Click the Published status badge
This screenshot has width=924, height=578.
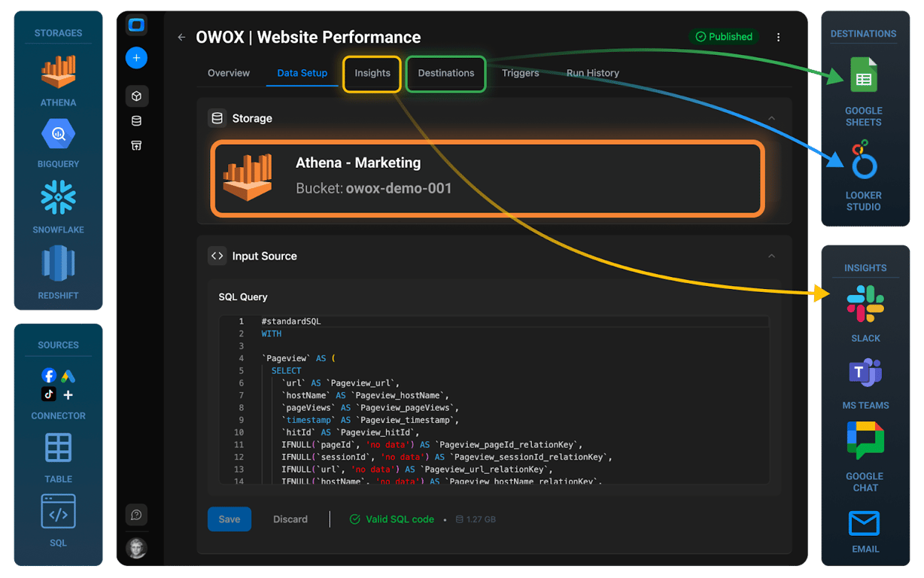(724, 36)
